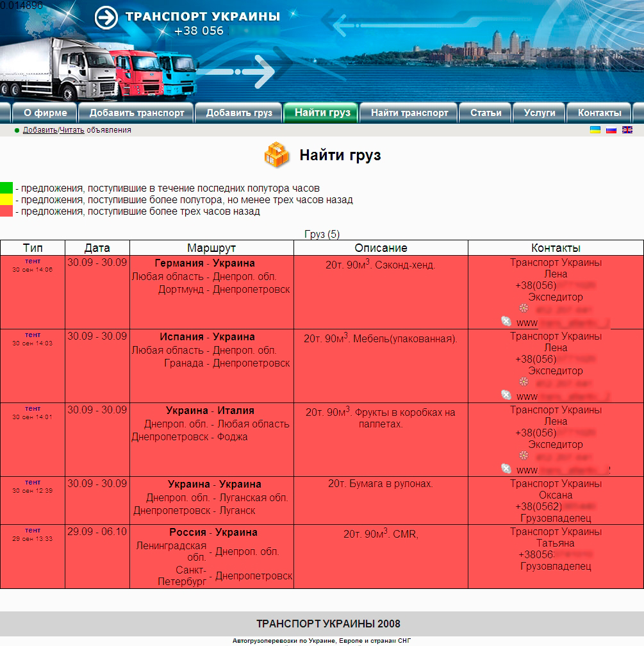The image size is (644, 646).
Task: Click тент link dated 30 сен 14:06
Action: (33, 261)
